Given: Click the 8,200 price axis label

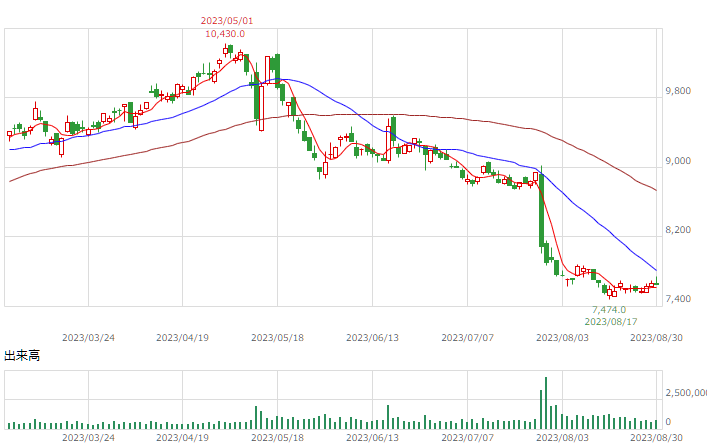Looking at the screenshot, I should pyautogui.click(x=678, y=230).
